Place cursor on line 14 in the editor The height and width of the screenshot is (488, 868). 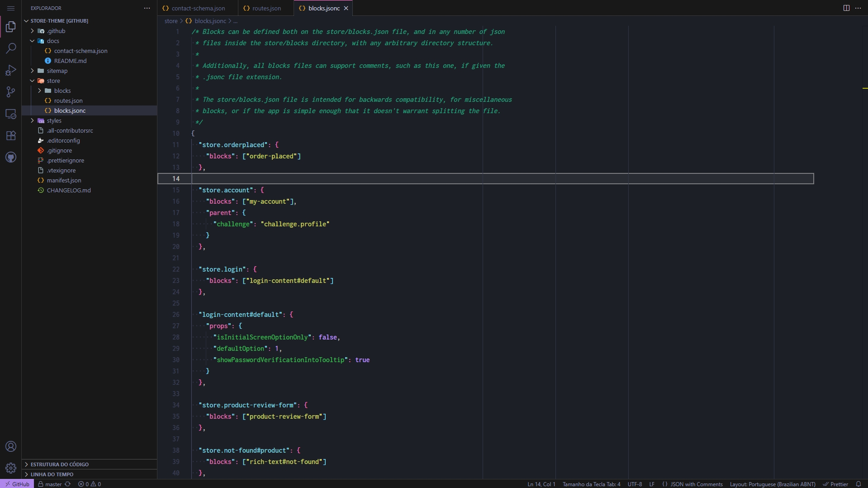pos(503,179)
